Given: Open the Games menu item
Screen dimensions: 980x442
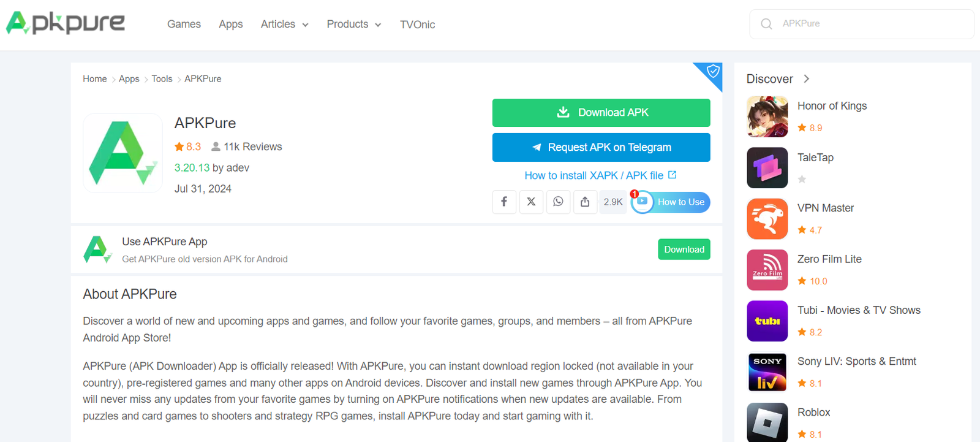Looking at the screenshot, I should pos(184,25).
